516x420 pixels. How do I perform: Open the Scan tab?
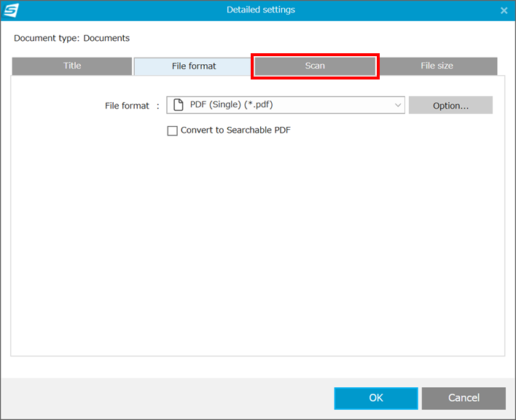(315, 66)
